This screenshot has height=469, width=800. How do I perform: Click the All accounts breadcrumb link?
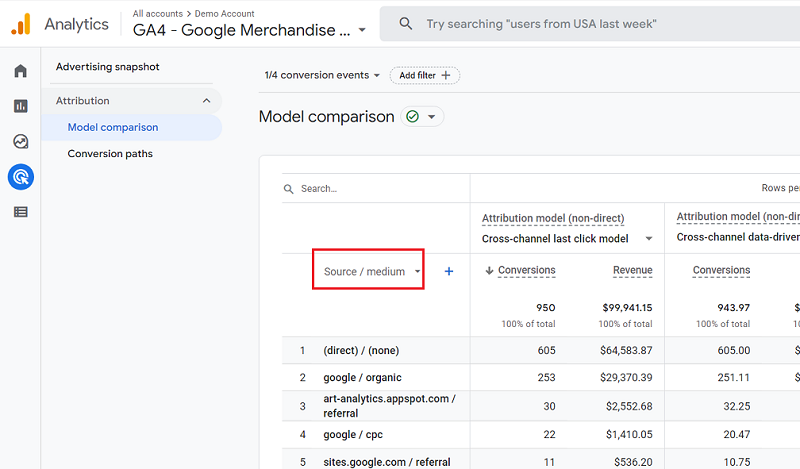tap(158, 14)
